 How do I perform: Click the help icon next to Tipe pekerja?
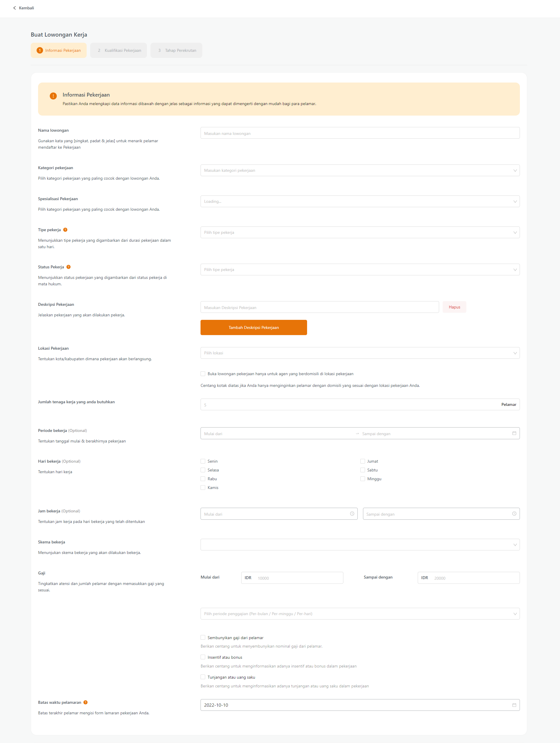coord(65,230)
